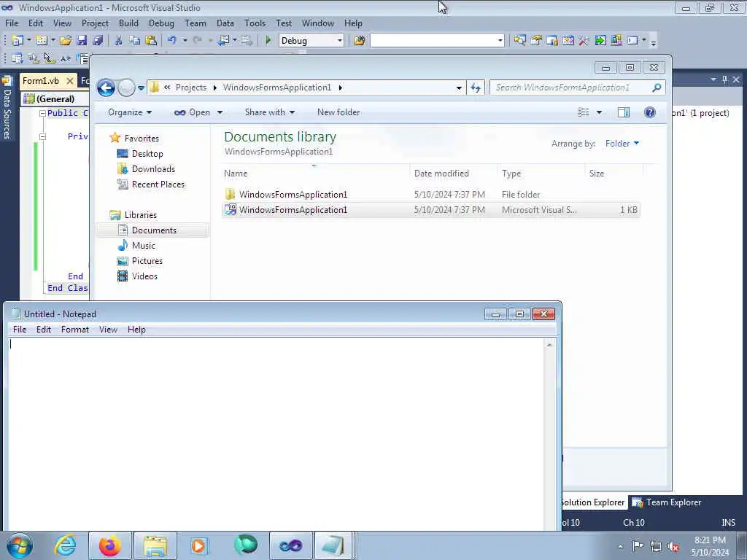This screenshot has height=560, width=747.
Task: Open Explorer help question mark icon
Action: click(x=649, y=112)
